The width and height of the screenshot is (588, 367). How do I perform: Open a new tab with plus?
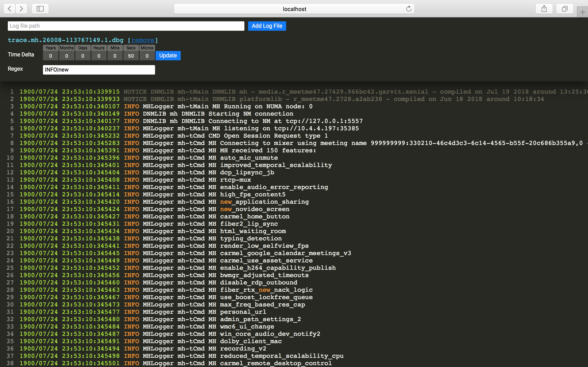(582, 12)
